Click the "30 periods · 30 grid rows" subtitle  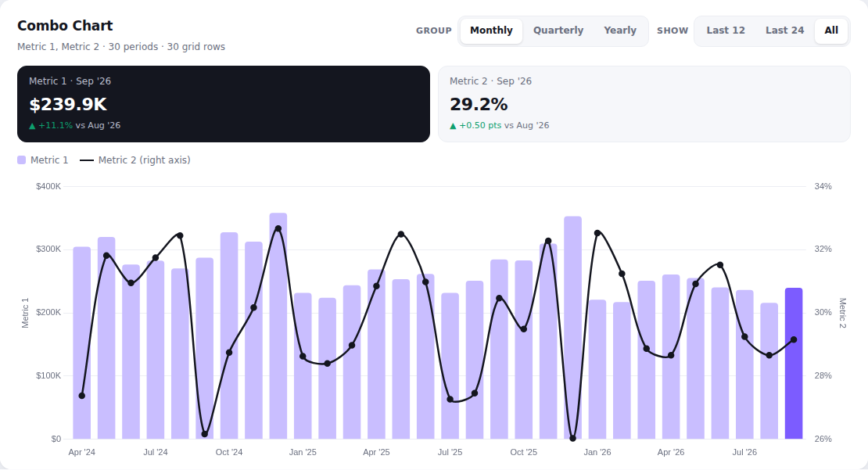tap(167, 46)
